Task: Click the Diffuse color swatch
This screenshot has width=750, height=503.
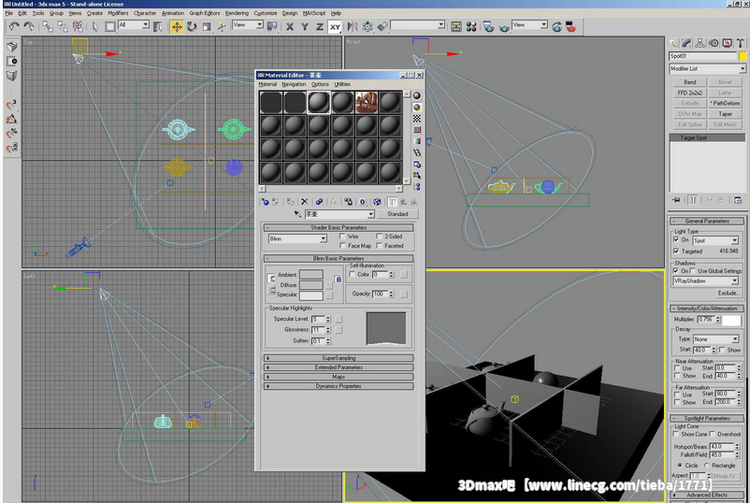Action: 311,285
